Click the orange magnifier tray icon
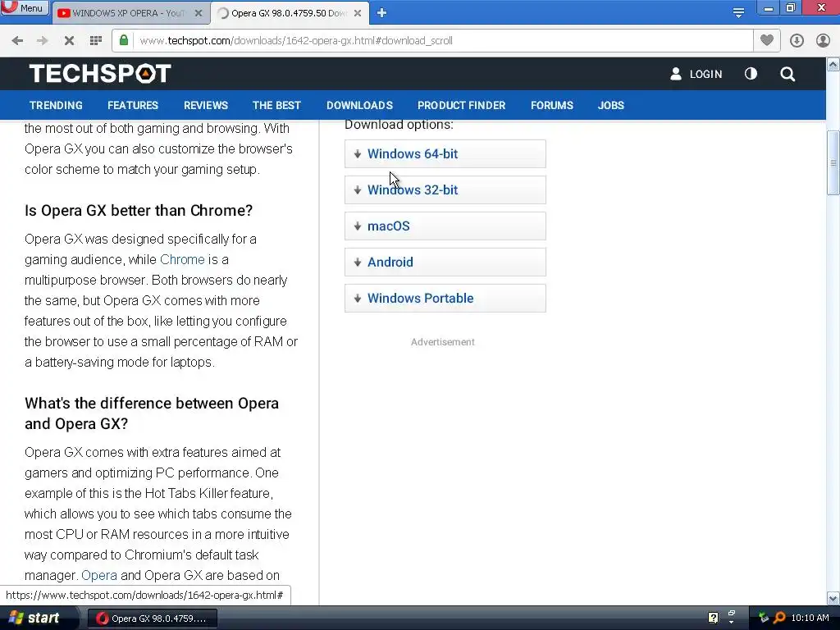Viewport: 840px width, 630px height. (x=779, y=618)
